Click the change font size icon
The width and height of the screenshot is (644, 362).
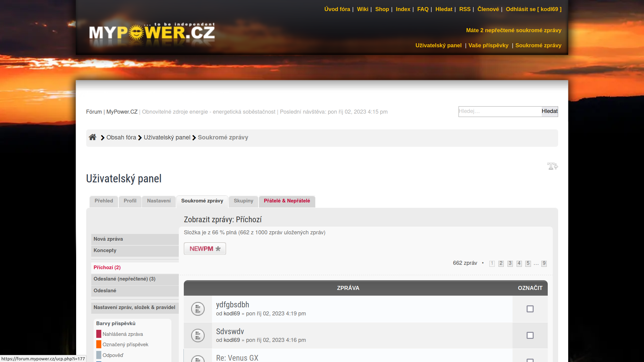click(x=552, y=166)
